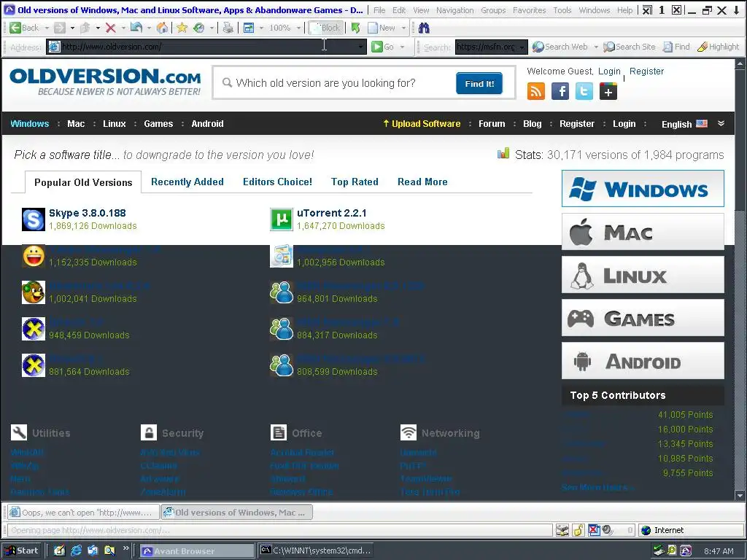Toggle the Block popup button
This screenshot has height=560, width=747.
tap(325, 28)
